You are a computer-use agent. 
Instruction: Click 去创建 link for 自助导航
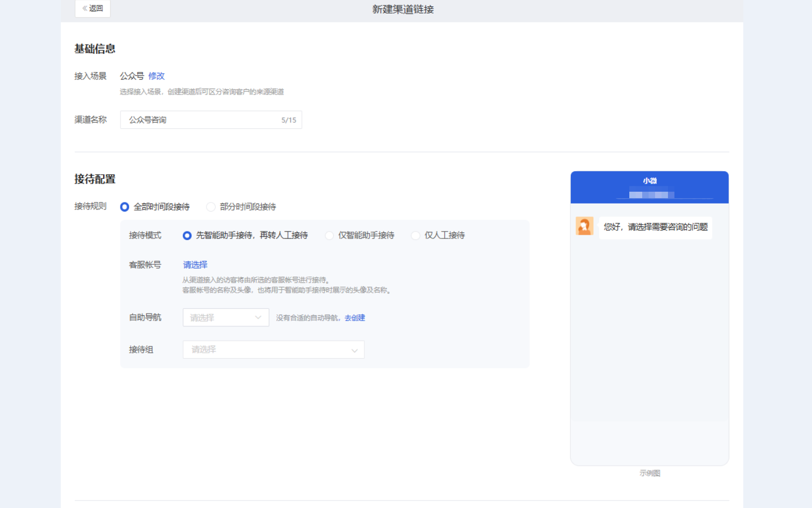click(x=355, y=318)
